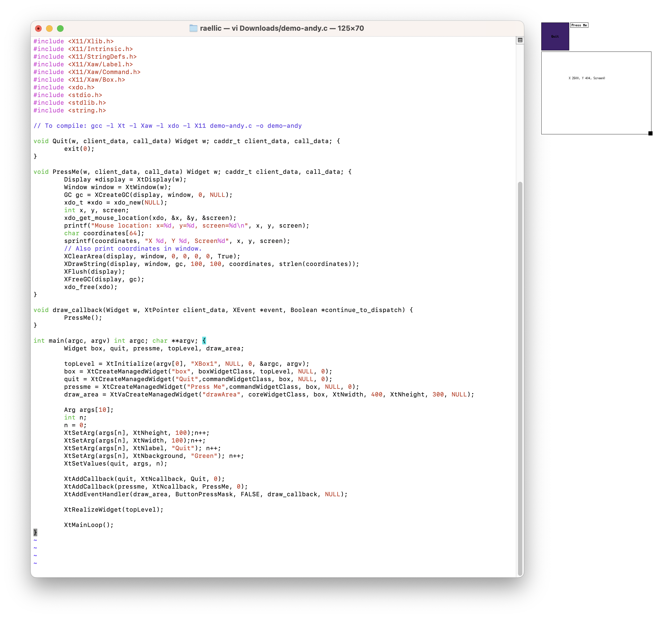The width and height of the screenshot is (672, 618).
Task: Click the 'draw_area = XtVaCreateManagedWidget' line
Action: tap(269, 395)
